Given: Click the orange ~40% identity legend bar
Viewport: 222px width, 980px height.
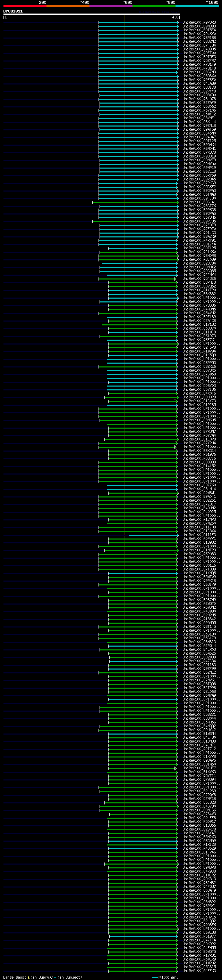Looking at the screenshot, I should (x=68, y=6).
